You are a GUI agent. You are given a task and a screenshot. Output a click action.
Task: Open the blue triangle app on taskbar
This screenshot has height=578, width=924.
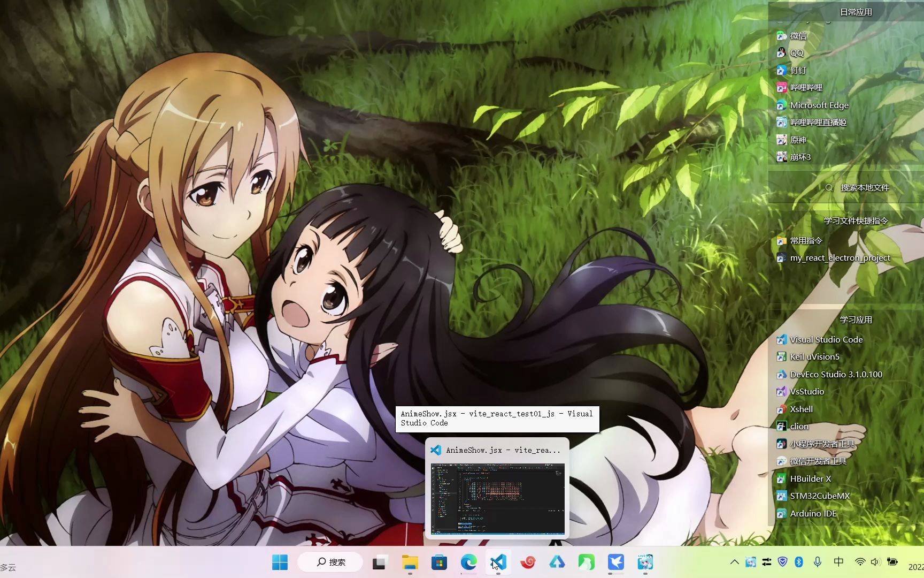557,562
